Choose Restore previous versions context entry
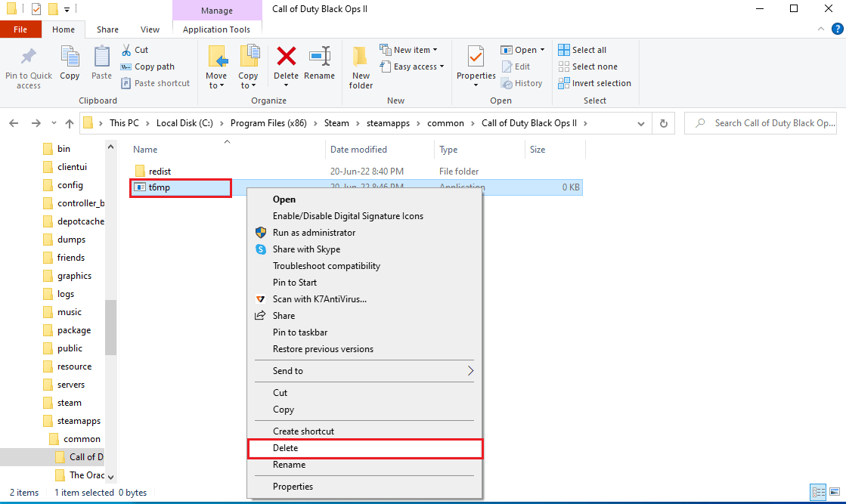The width and height of the screenshot is (846, 504). point(323,349)
